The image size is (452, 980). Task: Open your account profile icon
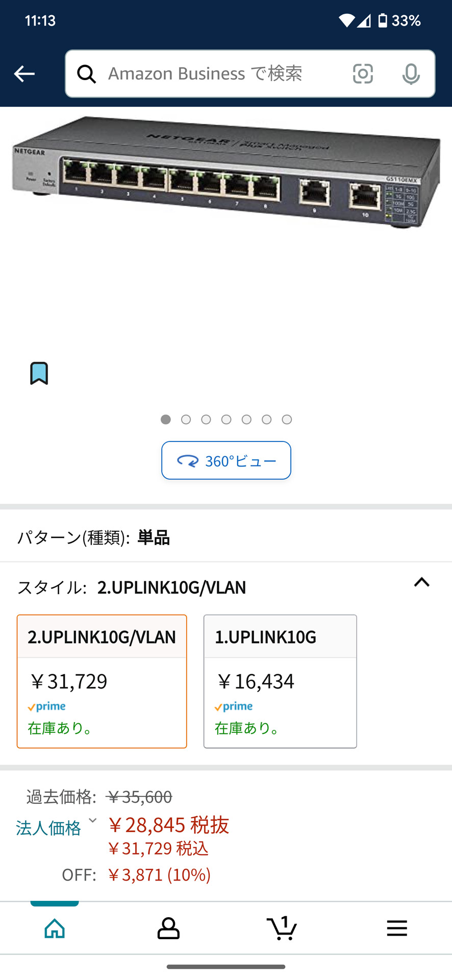[x=168, y=928]
